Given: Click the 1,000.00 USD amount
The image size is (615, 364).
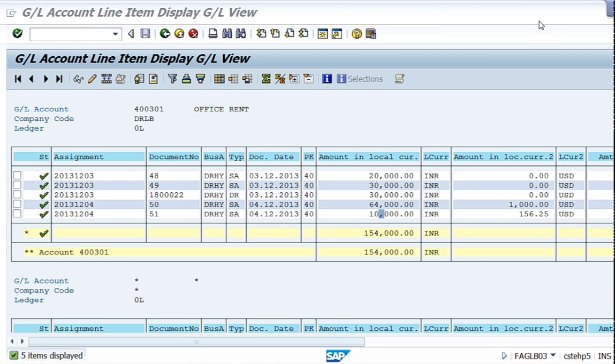Looking at the screenshot, I should (x=529, y=204).
